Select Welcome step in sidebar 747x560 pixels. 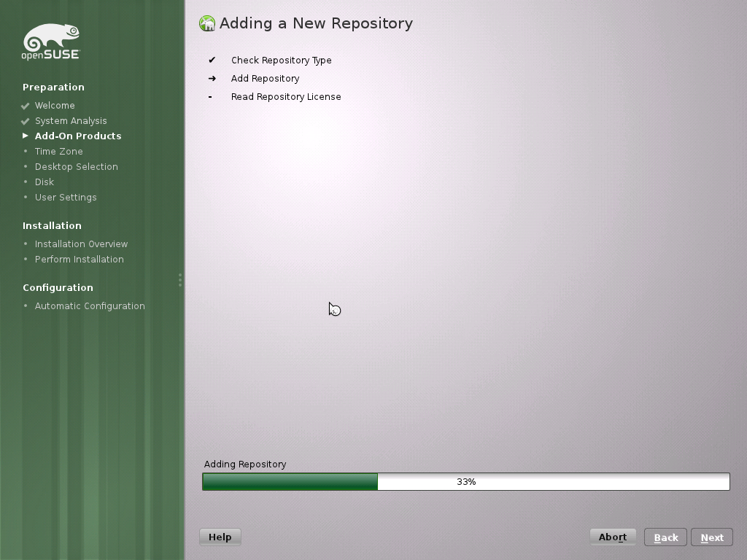(55, 105)
